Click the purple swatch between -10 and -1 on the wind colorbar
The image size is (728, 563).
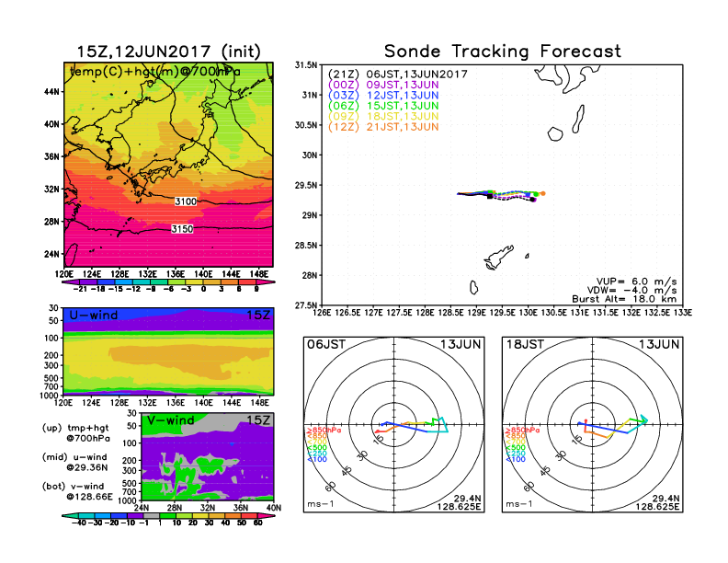[135, 515]
